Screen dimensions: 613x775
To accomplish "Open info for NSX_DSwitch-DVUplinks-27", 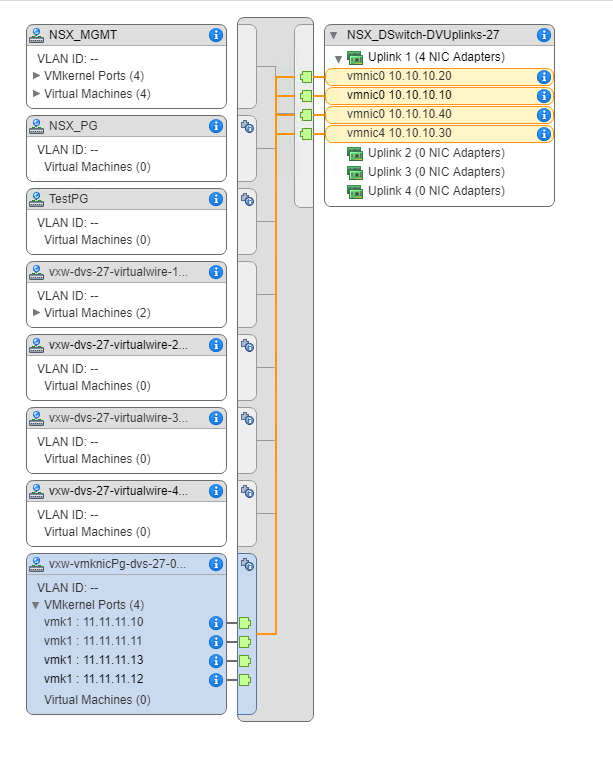I will [x=543, y=35].
